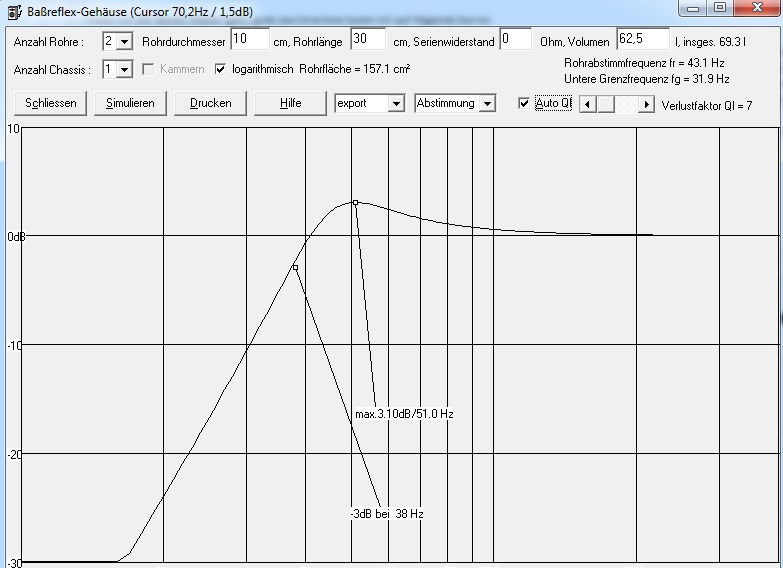
Task: Toggle the Auto Ql checkbox
Action: click(x=524, y=103)
